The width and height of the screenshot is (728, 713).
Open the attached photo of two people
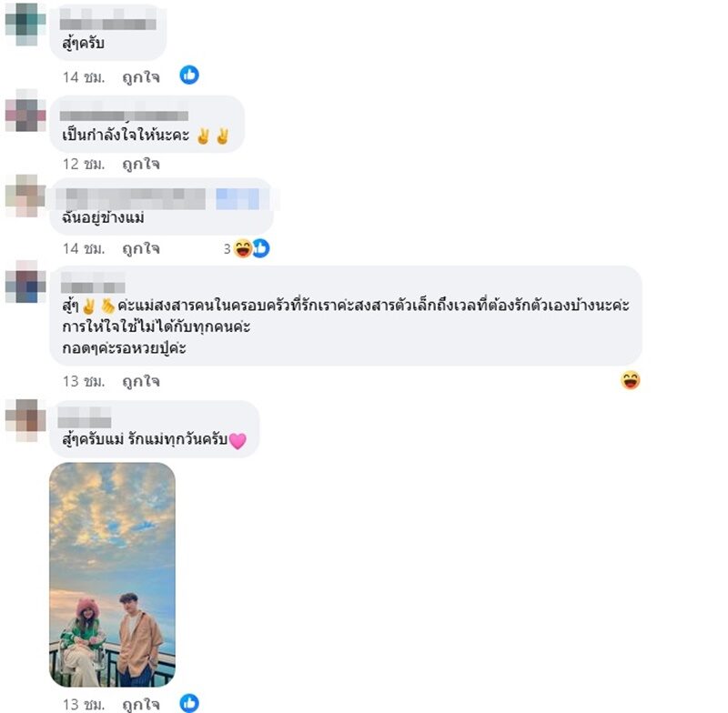click(x=112, y=574)
